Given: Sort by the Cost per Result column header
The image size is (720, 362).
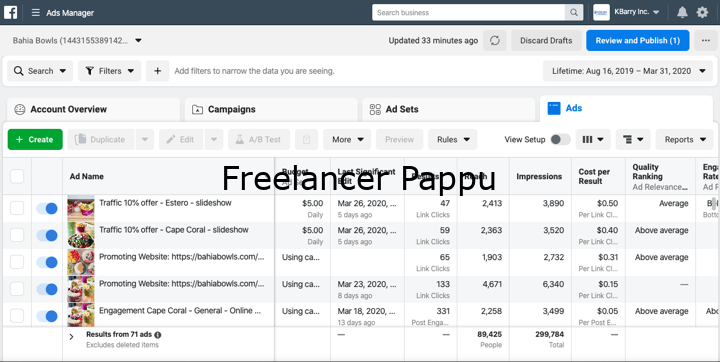Looking at the screenshot, I should (594, 176).
